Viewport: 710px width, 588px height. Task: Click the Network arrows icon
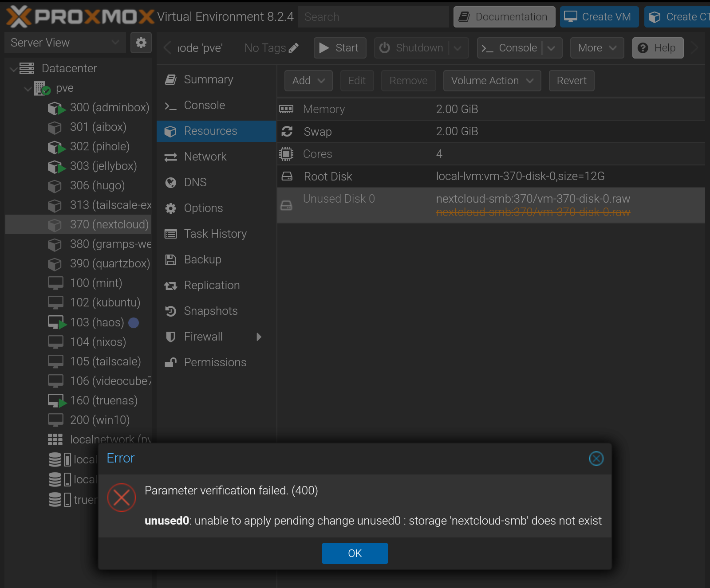[x=171, y=157]
